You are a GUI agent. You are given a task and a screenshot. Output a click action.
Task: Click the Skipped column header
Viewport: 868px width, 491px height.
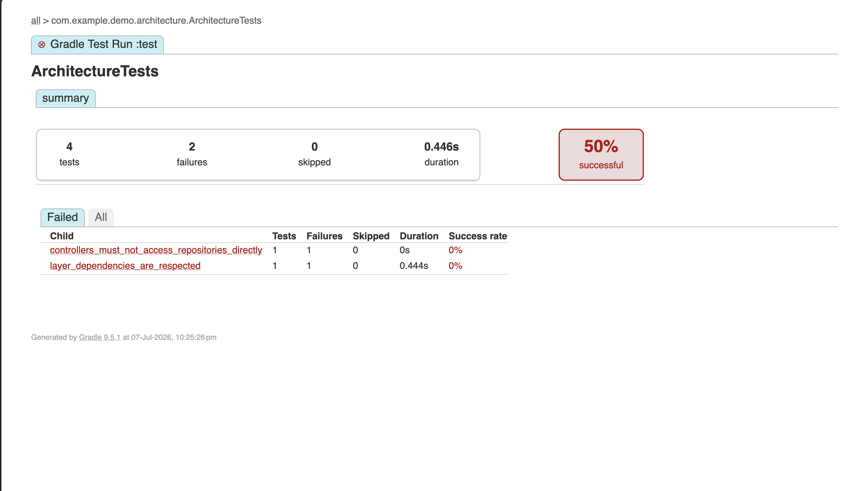coord(371,236)
